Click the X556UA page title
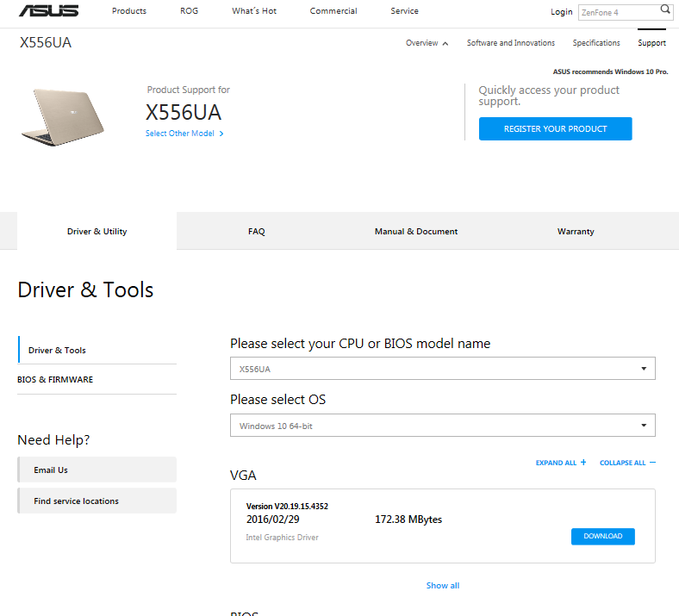This screenshot has height=616, width=679. click(x=46, y=42)
